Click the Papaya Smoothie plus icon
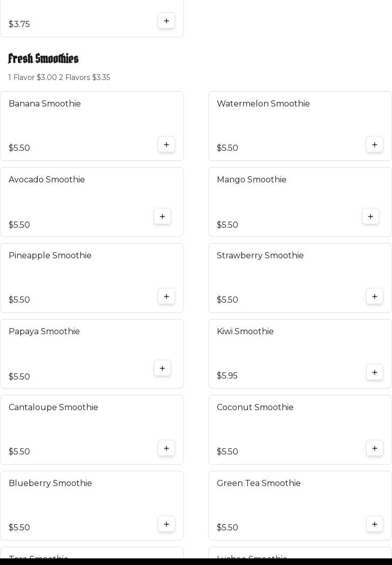The width and height of the screenshot is (392, 565). [x=162, y=368]
